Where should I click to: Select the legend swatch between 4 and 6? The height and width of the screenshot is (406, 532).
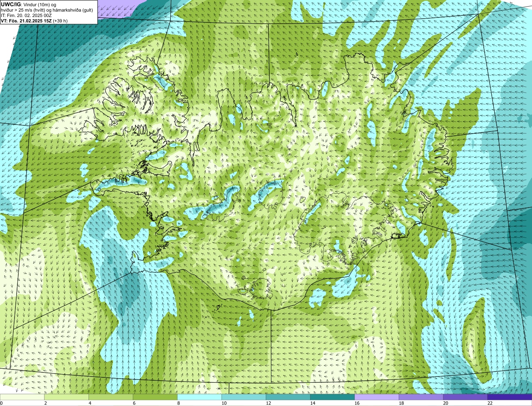click(111, 397)
